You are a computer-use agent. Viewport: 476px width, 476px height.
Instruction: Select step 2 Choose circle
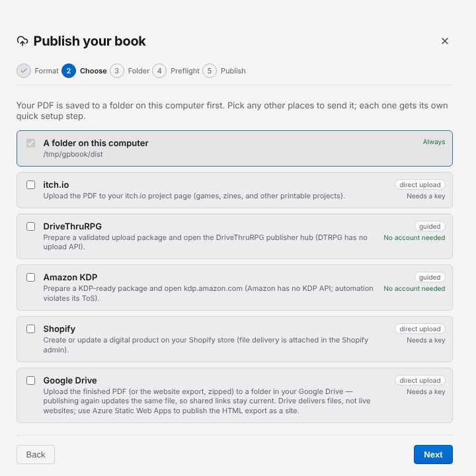coord(69,71)
